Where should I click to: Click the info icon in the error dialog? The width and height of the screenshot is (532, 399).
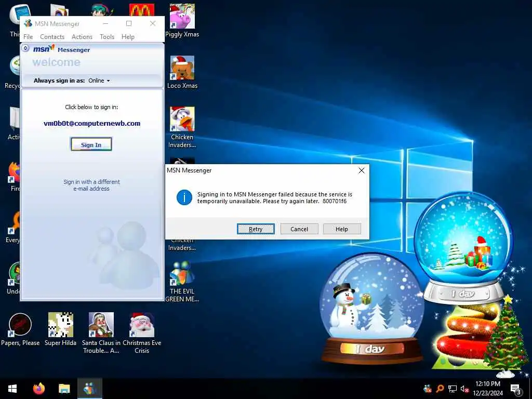(x=184, y=197)
